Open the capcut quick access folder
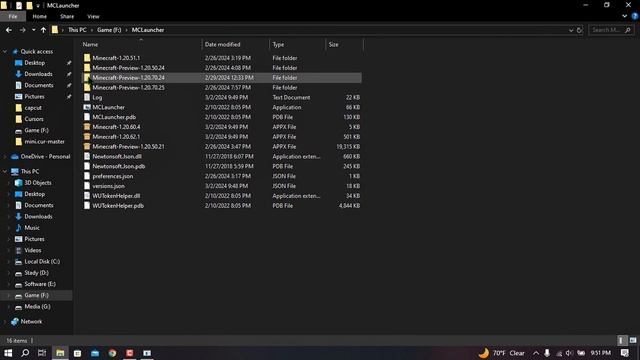 (x=33, y=108)
